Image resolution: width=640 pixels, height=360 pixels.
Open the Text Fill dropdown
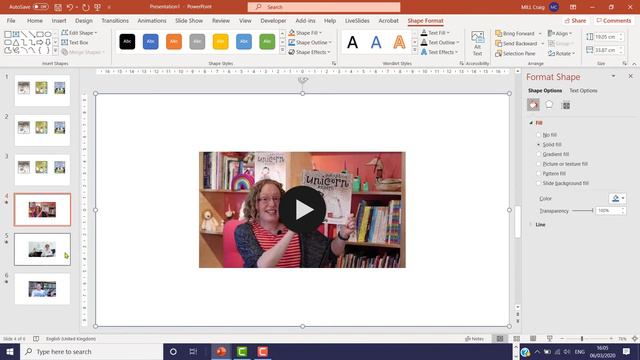click(x=435, y=33)
